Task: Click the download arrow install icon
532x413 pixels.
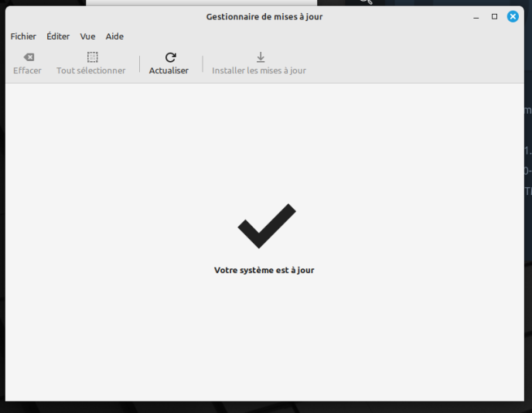Action: click(260, 57)
